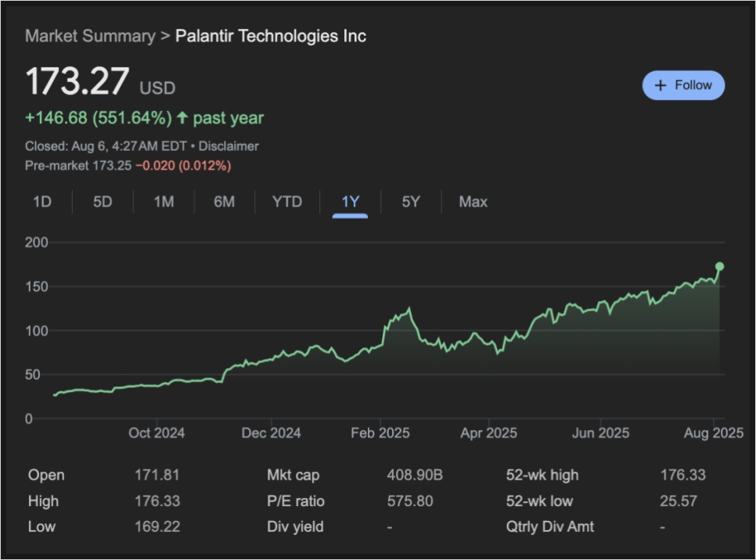Click the price 173.27

click(x=77, y=81)
